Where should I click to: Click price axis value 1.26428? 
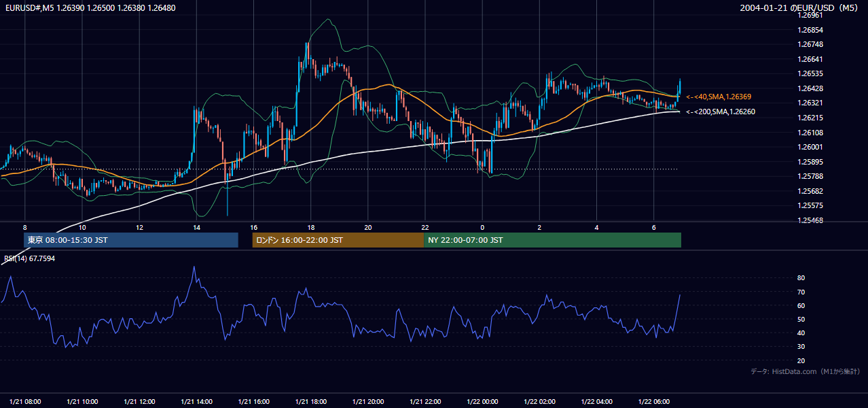point(811,88)
